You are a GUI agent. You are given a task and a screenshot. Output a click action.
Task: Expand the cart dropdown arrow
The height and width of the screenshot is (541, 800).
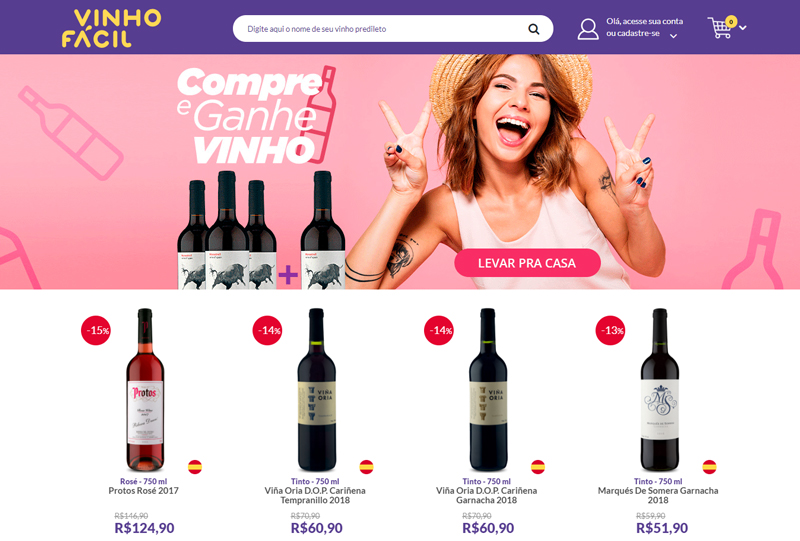pyautogui.click(x=743, y=28)
